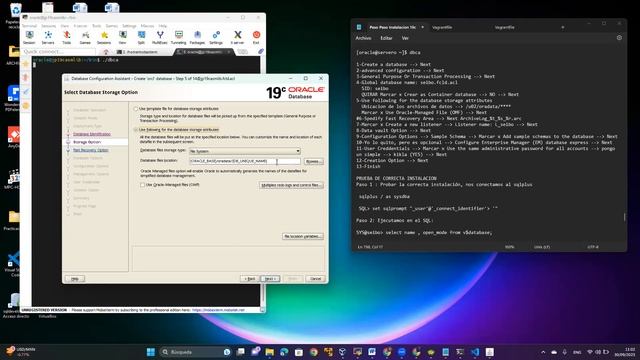Image resolution: width=640 pixels, height=360 pixels.
Task: Open Word from the taskbar
Action: 372,352
